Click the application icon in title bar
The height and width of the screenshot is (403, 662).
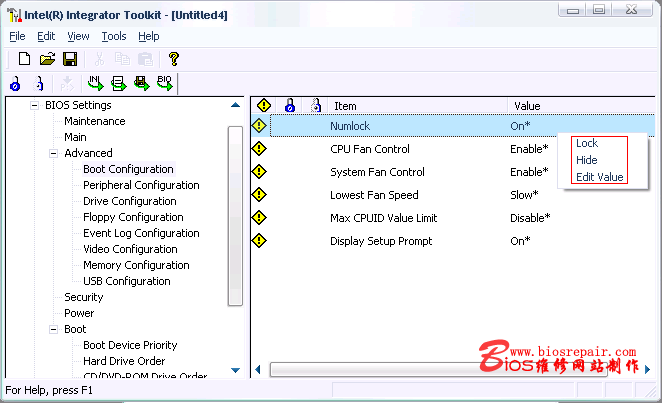point(14,15)
